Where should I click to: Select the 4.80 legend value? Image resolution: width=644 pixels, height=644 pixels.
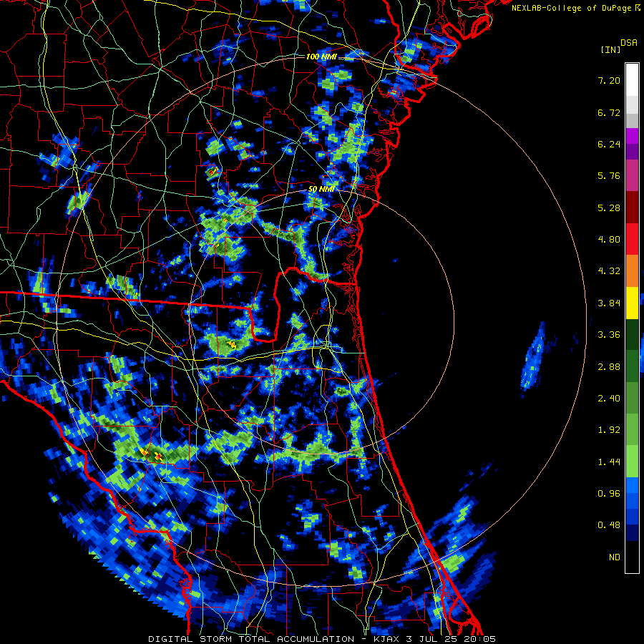click(x=609, y=240)
